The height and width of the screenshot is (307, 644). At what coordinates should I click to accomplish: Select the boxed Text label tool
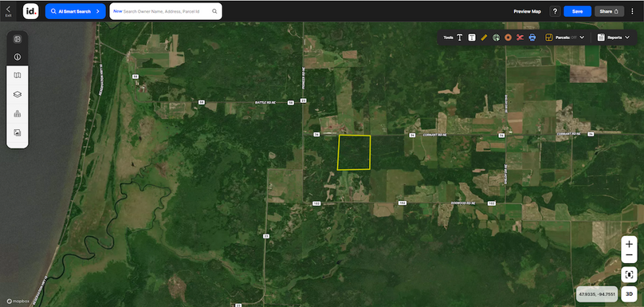pyautogui.click(x=473, y=37)
